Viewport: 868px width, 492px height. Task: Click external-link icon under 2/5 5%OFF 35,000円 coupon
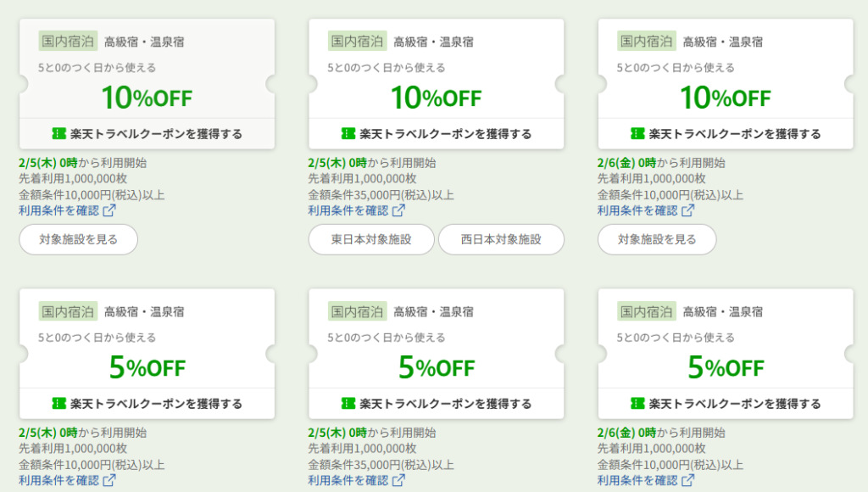398,481
